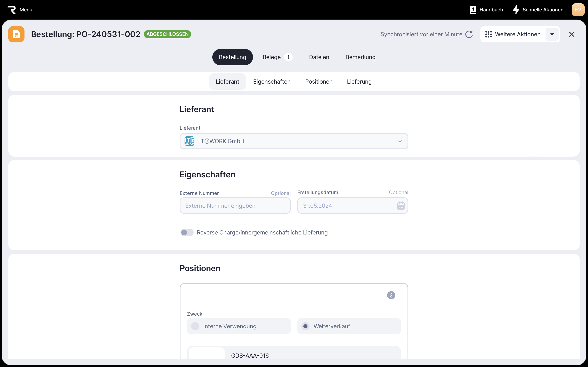Viewport: 588px width, 367px height.
Task: Open the Dateien tab
Action: click(x=319, y=57)
